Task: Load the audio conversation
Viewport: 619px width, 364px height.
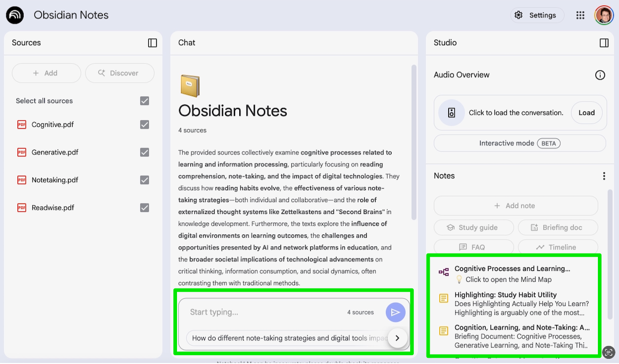Action: (x=586, y=113)
